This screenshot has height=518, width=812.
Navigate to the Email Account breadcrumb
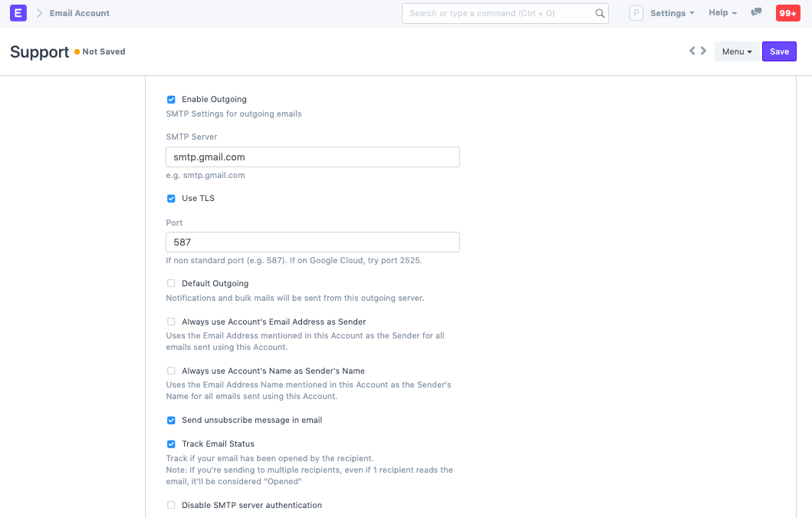pyautogui.click(x=81, y=13)
